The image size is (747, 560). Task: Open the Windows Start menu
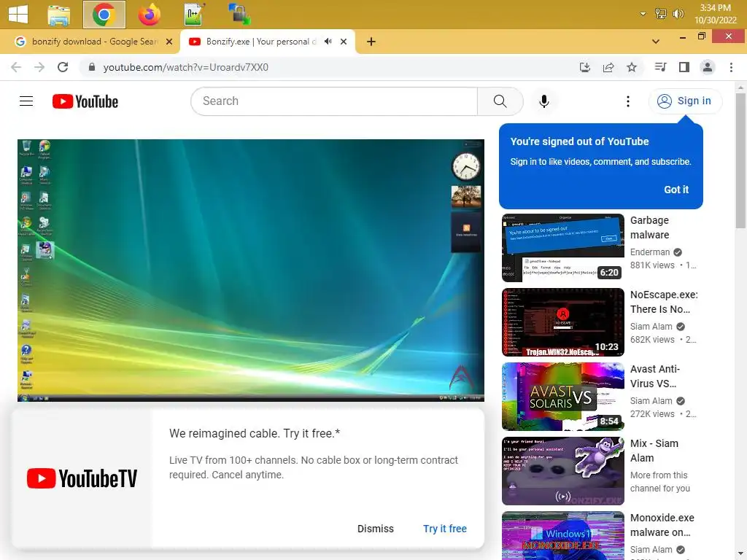18,15
